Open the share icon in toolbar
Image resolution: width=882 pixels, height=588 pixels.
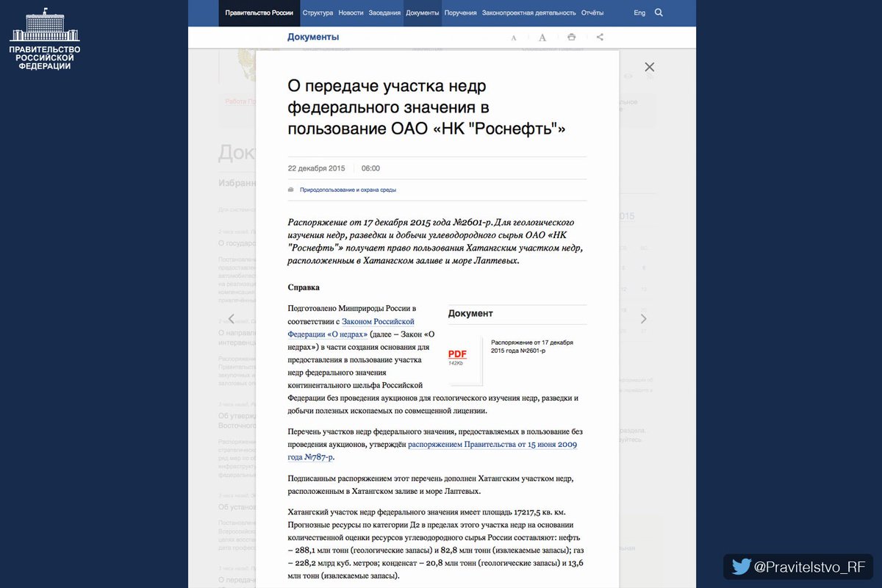600,37
